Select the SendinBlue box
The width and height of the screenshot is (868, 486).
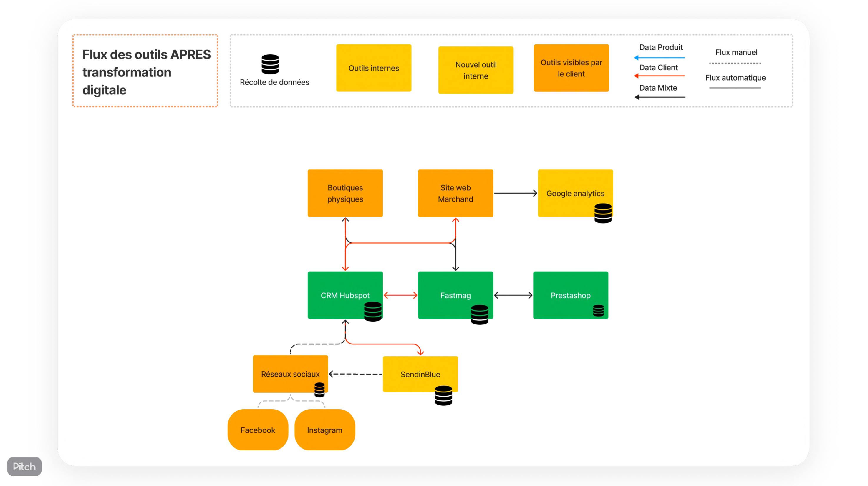pyautogui.click(x=420, y=374)
